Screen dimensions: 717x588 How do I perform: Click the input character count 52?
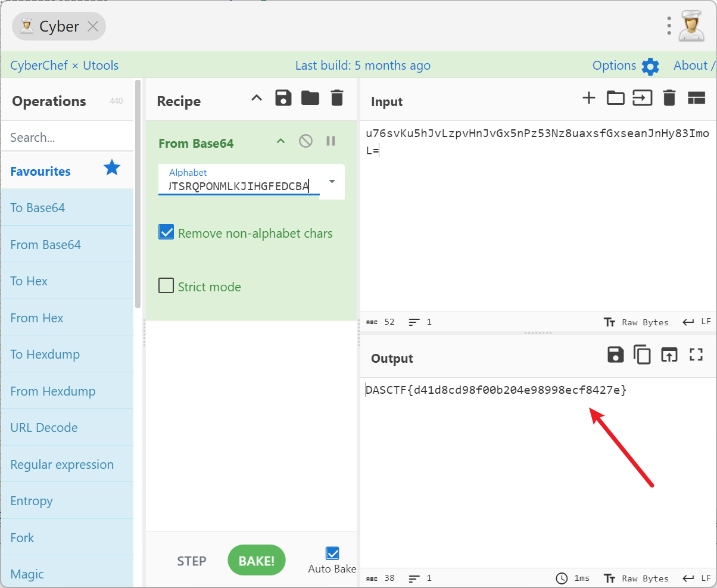(x=381, y=322)
